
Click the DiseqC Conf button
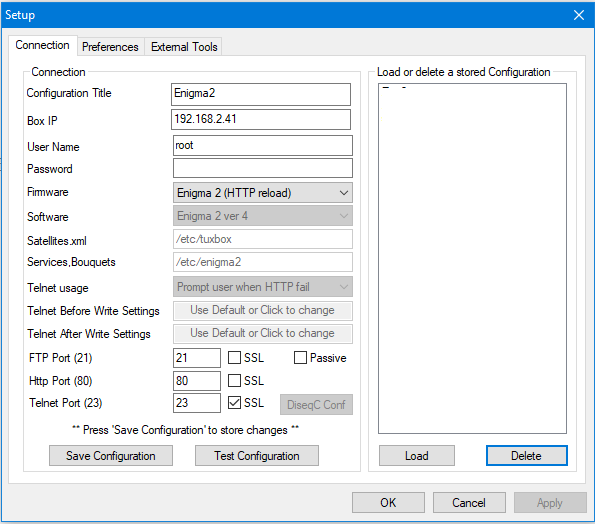point(316,404)
